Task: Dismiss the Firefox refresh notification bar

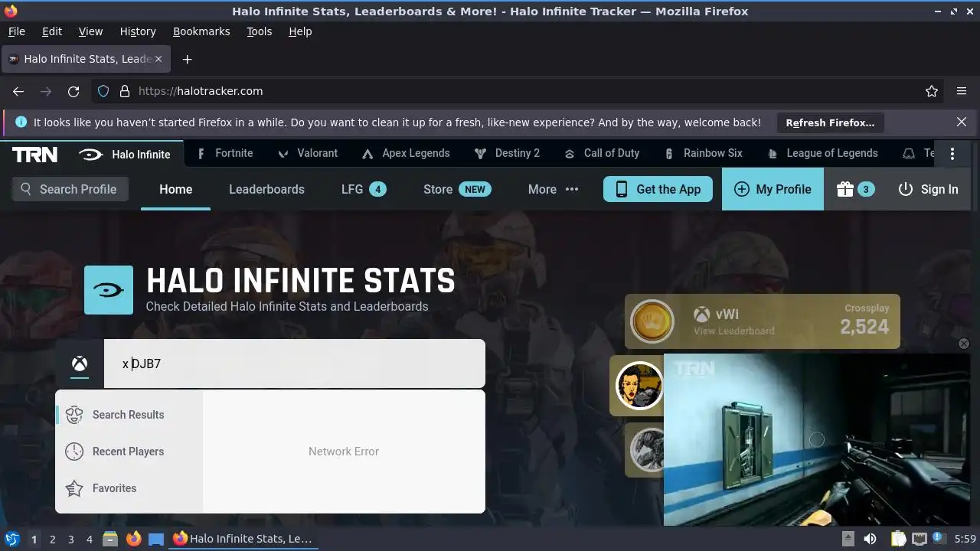Action: [962, 122]
